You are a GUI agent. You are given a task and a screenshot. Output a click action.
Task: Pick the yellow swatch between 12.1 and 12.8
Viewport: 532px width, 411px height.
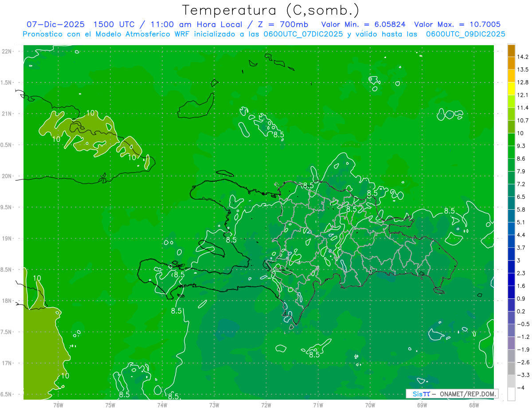(x=511, y=89)
